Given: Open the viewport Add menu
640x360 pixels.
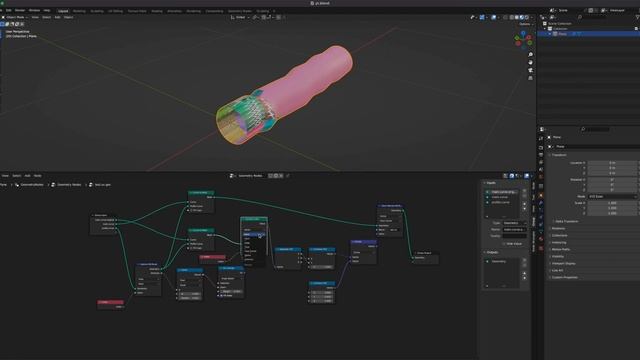Looking at the screenshot, I should click(58, 18).
